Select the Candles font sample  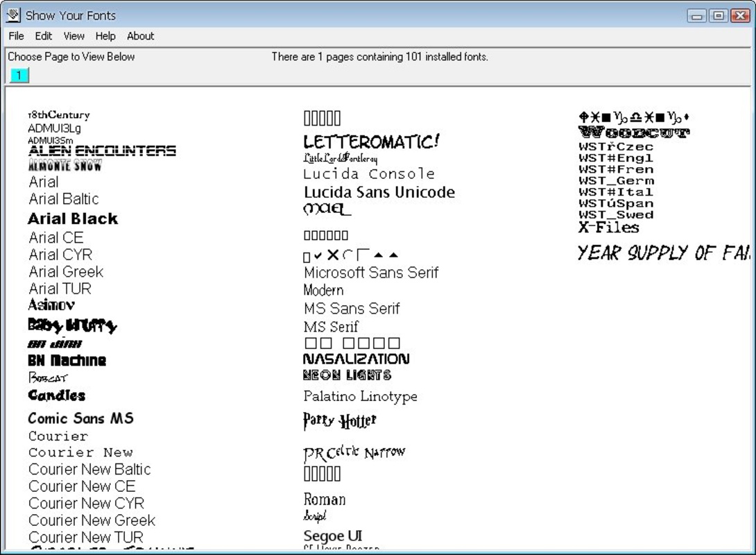tap(56, 395)
